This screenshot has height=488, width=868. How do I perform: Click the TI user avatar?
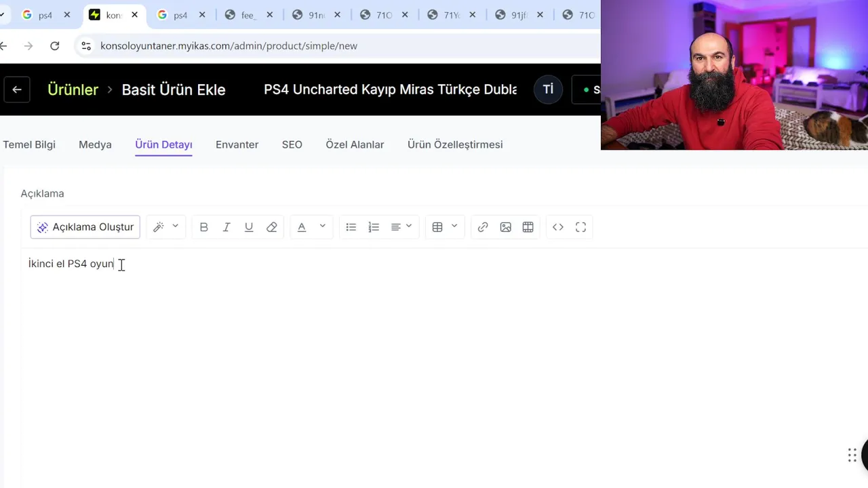548,89
